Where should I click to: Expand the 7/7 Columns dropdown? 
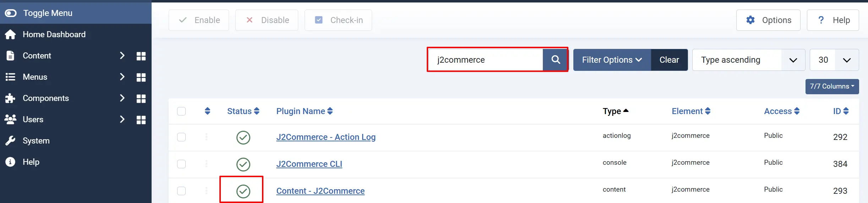[x=832, y=86]
